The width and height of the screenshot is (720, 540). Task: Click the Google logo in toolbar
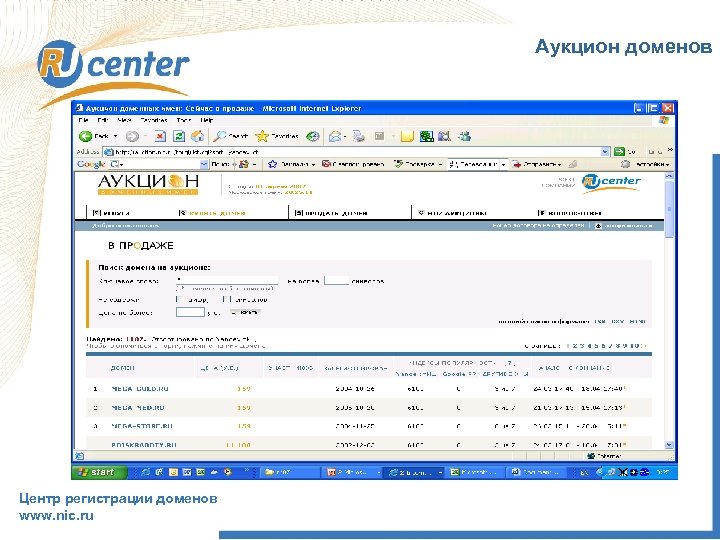pos(91,164)
